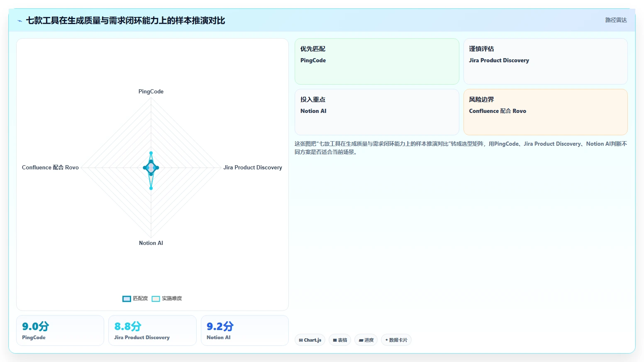Click the 实施难度 legend color box
This screenshot has height=362, width=644.
click(x=156, y=299)
